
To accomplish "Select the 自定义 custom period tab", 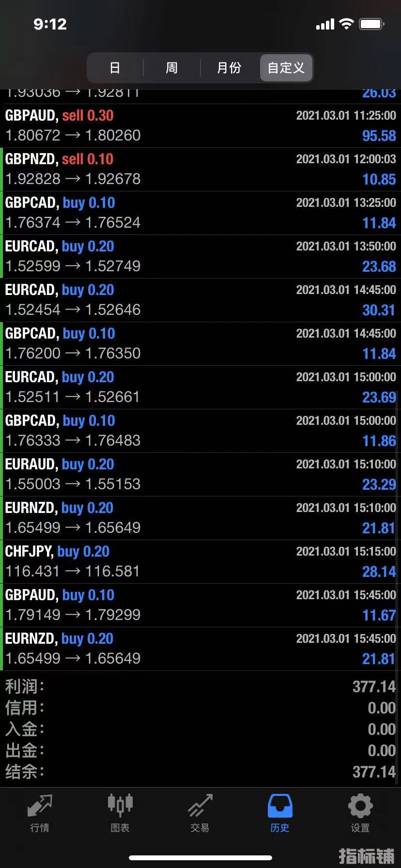I will [286, 68].
